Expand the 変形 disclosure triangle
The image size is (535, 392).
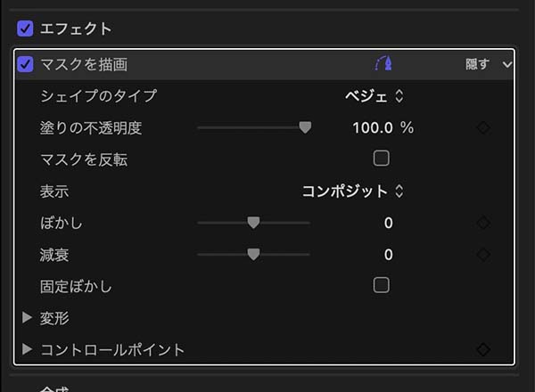point(27,317)
